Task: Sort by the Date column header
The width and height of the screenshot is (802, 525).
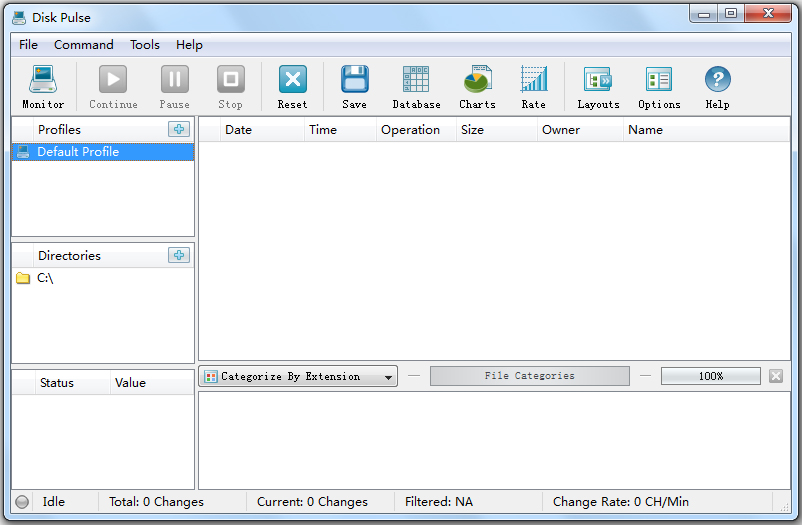Action: pos(262,129)
